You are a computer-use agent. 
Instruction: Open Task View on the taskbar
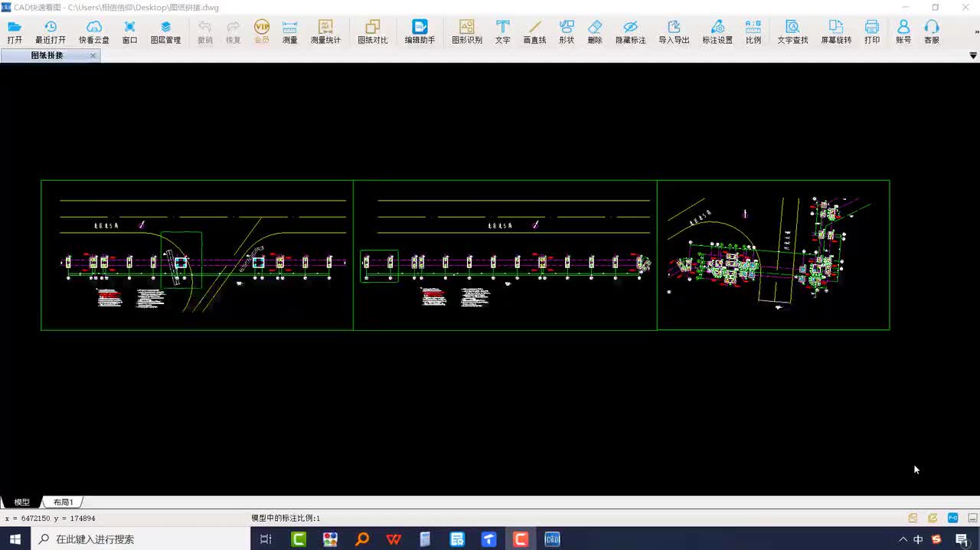click(266, 539)
